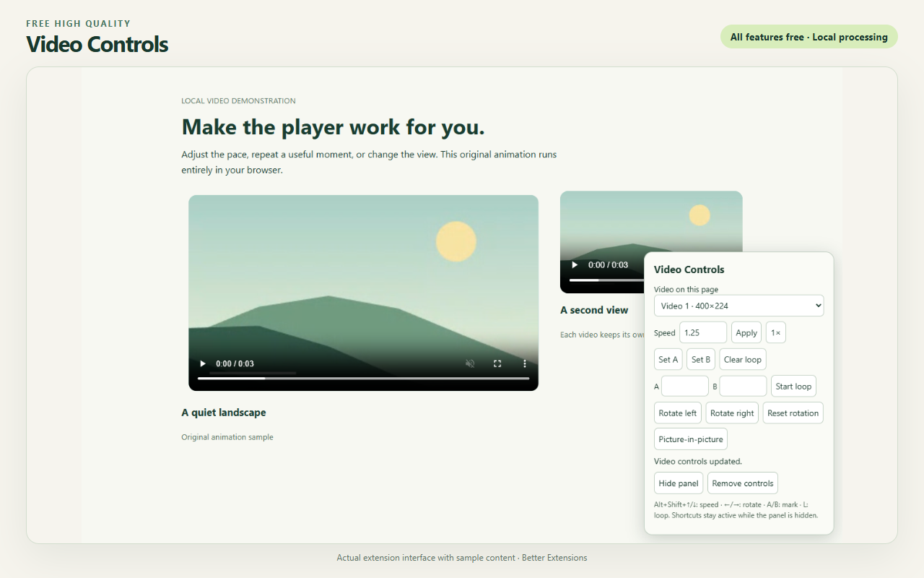The width and height of the screenshot is (924, 578).
Task: Rotate the video right
Action: click(732, 413)
